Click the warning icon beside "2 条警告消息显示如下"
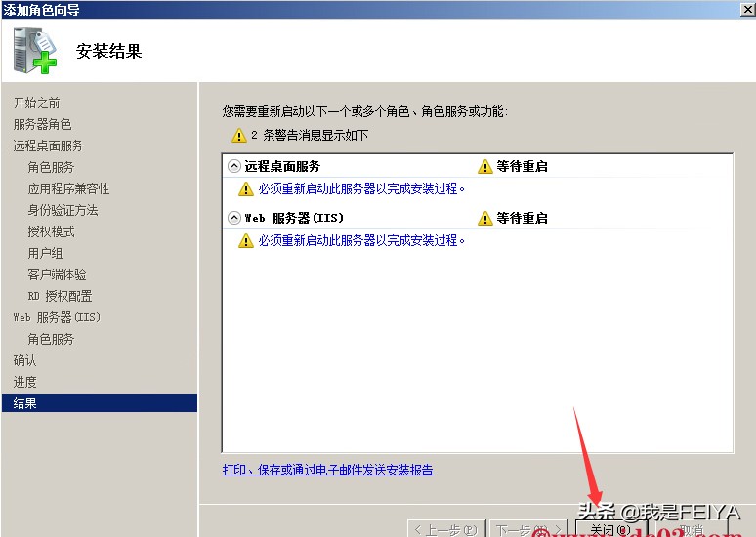The height and width of the screenshot is (537, 756). point(239,136)
